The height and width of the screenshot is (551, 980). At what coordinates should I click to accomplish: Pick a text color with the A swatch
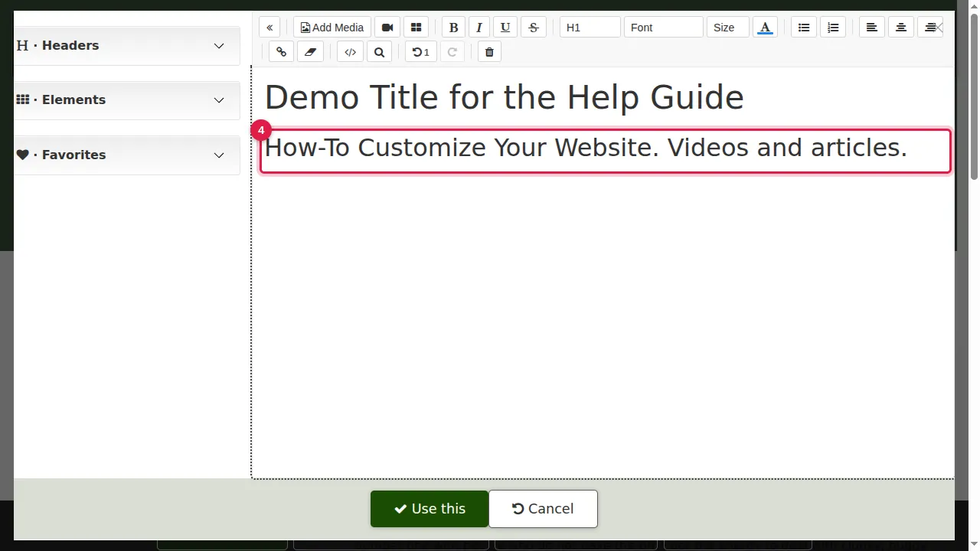(765, 28)
